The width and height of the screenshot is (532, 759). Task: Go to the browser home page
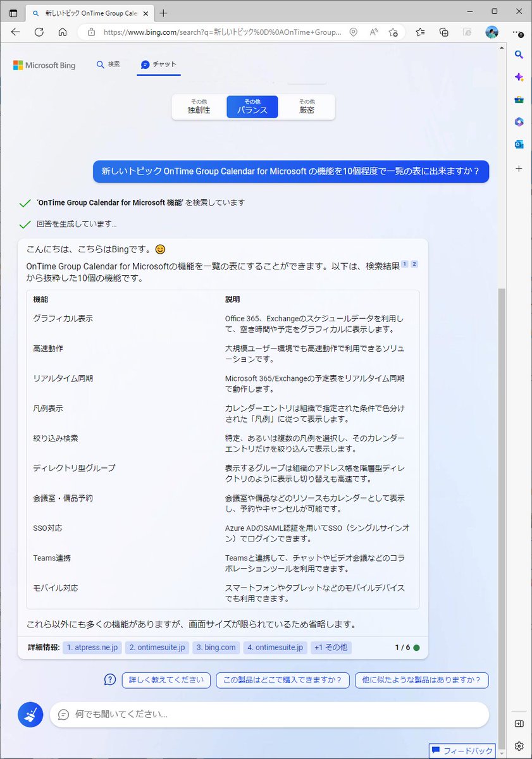[x=62, y=32]
